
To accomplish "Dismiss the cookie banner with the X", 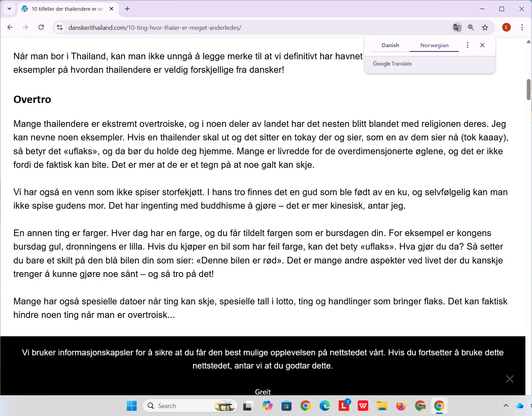I will [509, 379].
